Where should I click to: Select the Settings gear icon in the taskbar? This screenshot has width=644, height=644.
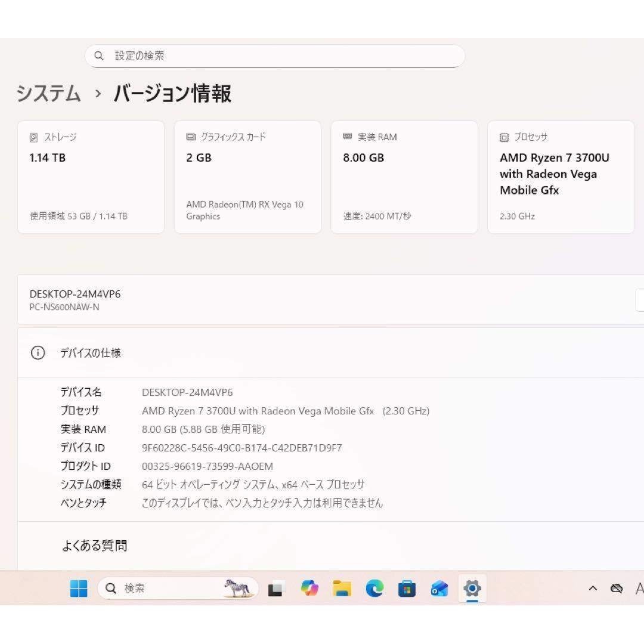(x=472, y=589)
